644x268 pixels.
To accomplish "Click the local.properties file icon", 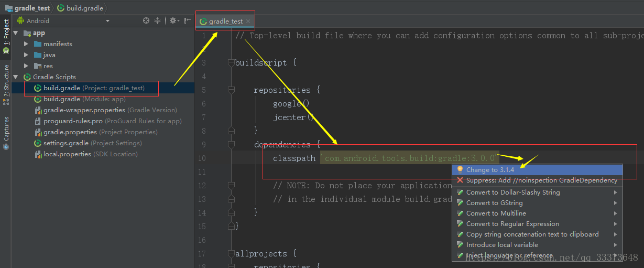I will point(38,154).
